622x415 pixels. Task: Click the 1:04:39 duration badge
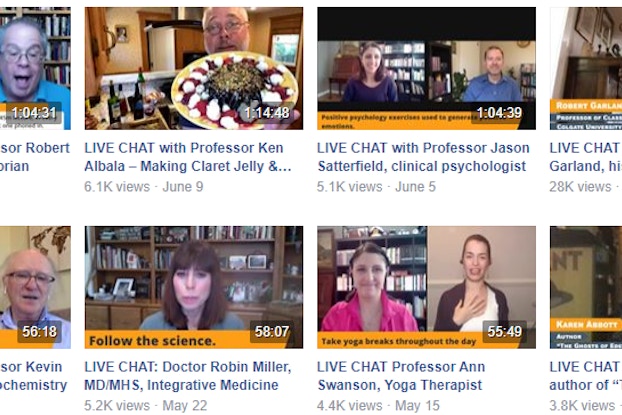pos(499,113)
